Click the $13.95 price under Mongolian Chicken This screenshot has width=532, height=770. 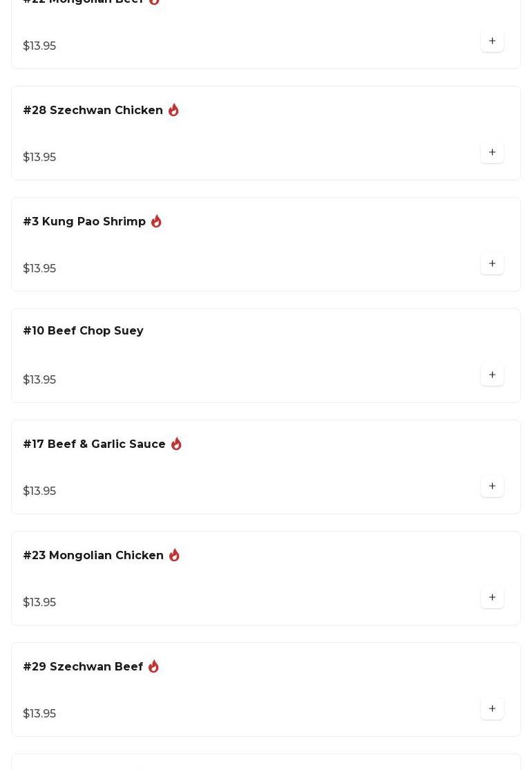(39, 602)
